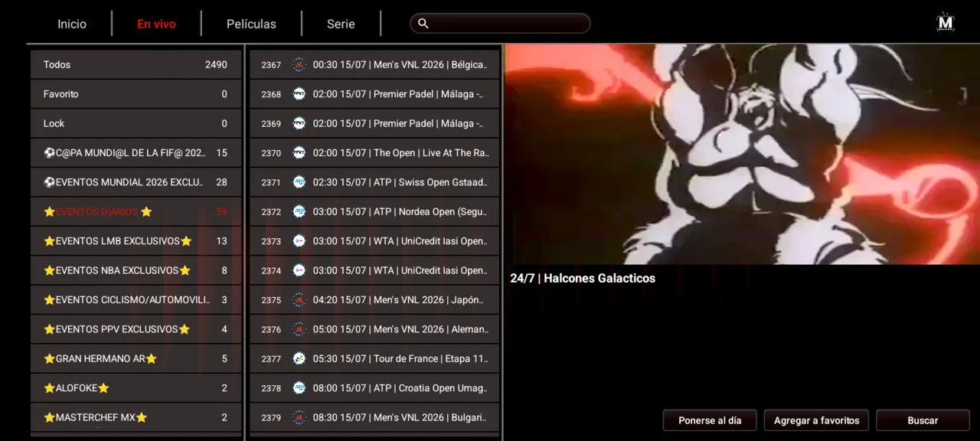Open the MASTERCHEF MX category
The height and width of the screenshot is (441, 980).
136,417
